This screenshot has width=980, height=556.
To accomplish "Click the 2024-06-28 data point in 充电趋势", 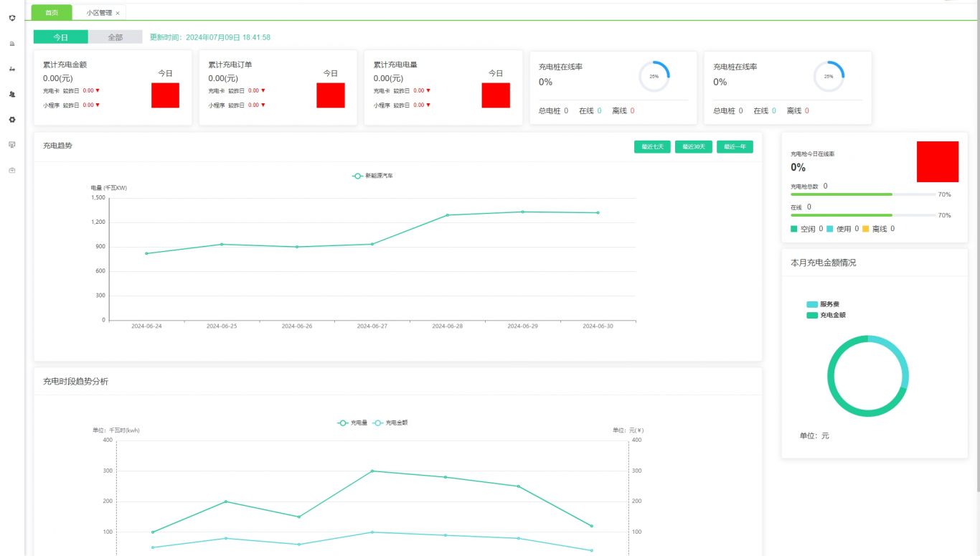I will coord(448,215).
